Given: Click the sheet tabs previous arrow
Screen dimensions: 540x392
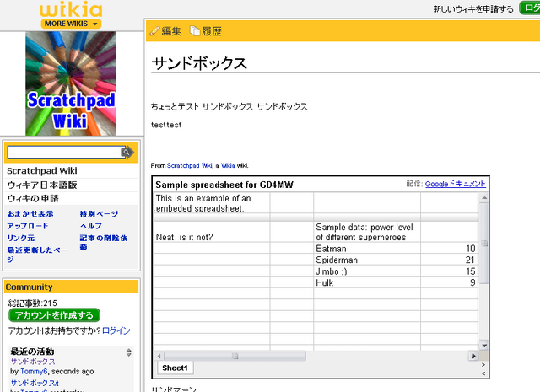Looking at the screenshot, I should click(483, 373).
